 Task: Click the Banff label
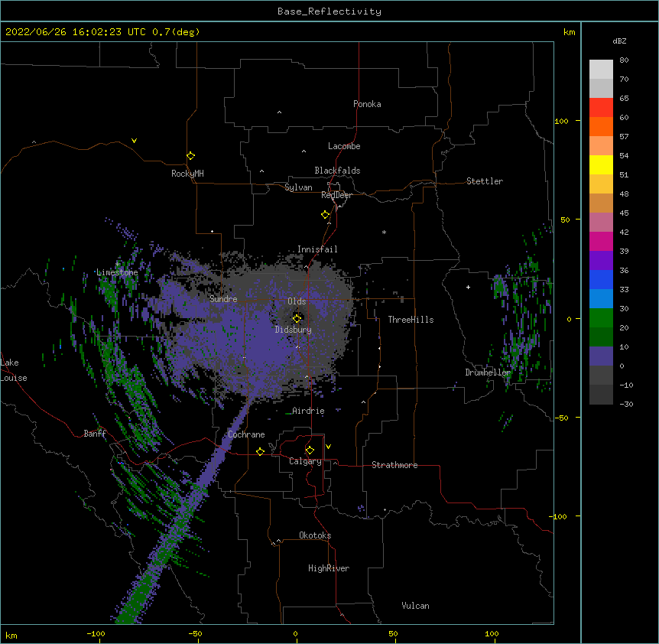(95, 434)
